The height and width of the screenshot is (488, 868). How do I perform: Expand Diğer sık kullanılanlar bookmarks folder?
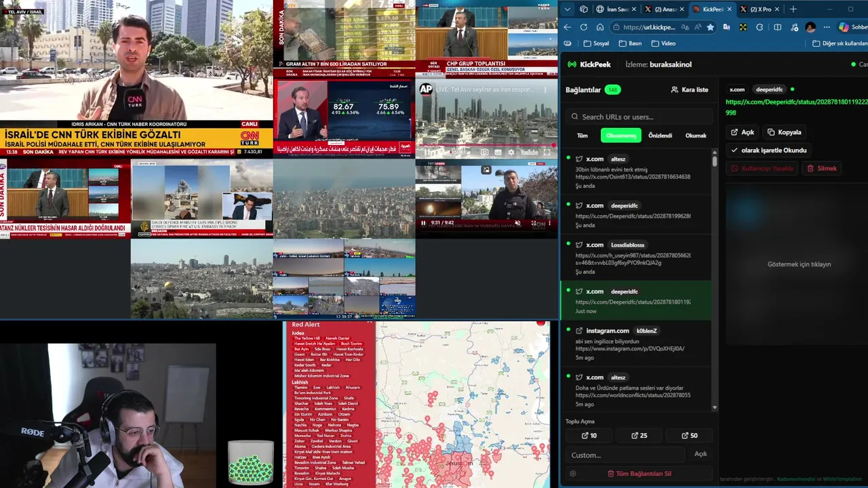(x=840, y=43)
